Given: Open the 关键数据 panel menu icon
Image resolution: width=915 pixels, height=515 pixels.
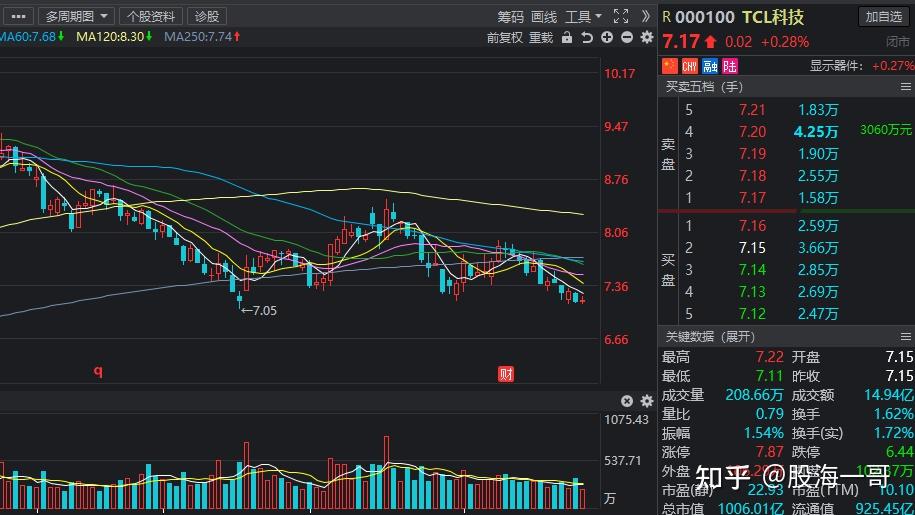Looking at the screenshot, I should [x=906, y=337].
